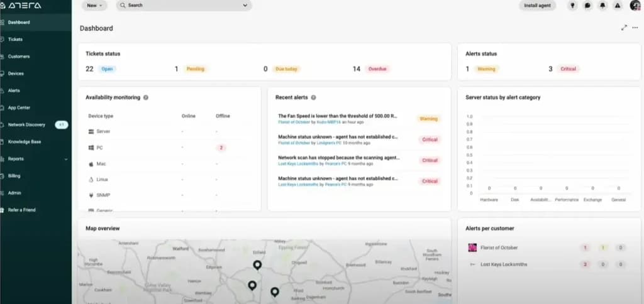
Task: Expand dashboard to full screen
Action: point(624,28)
